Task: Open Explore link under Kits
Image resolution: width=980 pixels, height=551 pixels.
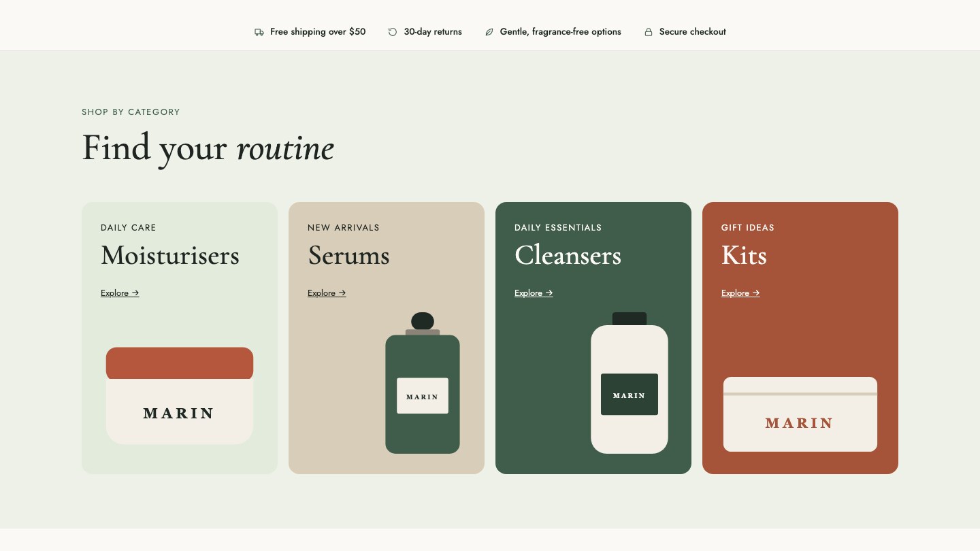Action: tap(740, 293)
